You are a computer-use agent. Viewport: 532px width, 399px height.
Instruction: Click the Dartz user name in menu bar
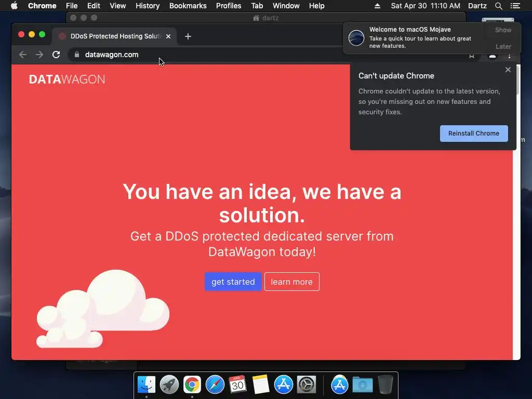click(477, 6)
